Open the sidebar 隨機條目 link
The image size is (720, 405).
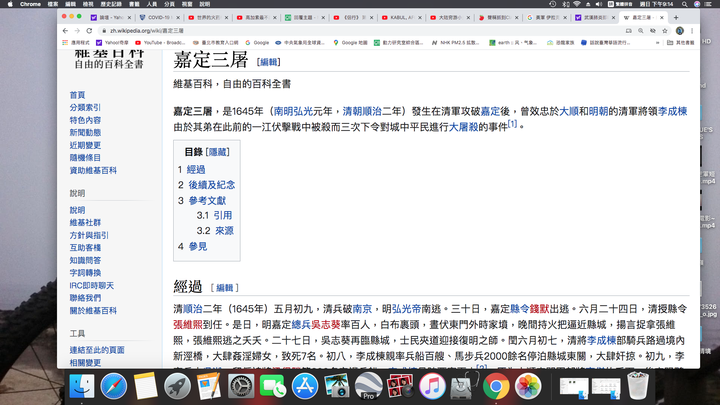pyautogui.click(x=85, y=158)
